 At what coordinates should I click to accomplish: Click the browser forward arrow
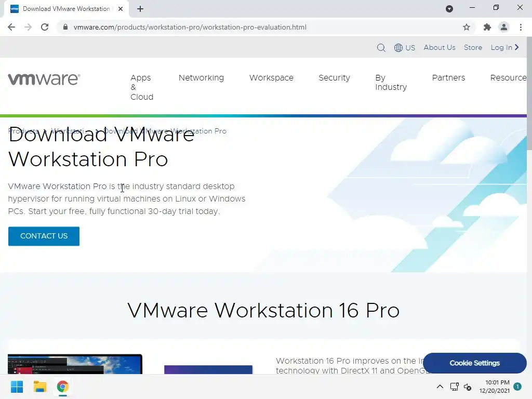pos(28,27)
